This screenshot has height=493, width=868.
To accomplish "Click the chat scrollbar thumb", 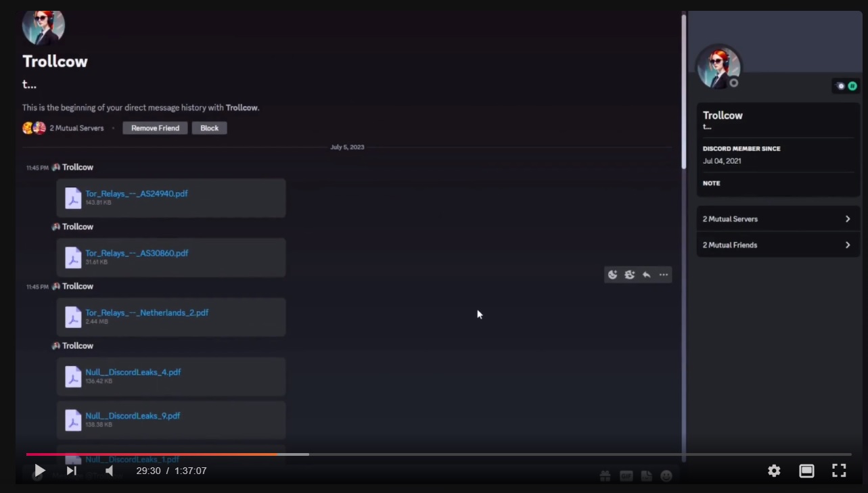I will pos(683,91).
